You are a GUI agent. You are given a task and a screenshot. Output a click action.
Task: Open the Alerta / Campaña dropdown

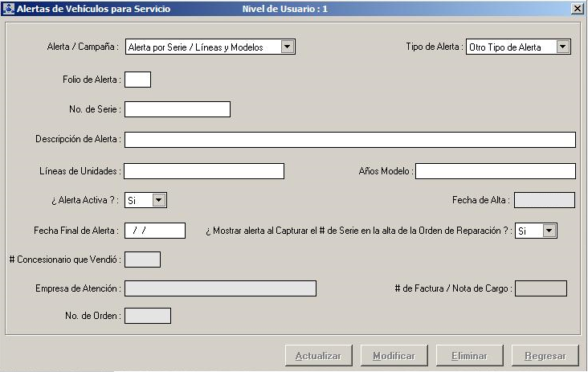click(x=288, y=47)
